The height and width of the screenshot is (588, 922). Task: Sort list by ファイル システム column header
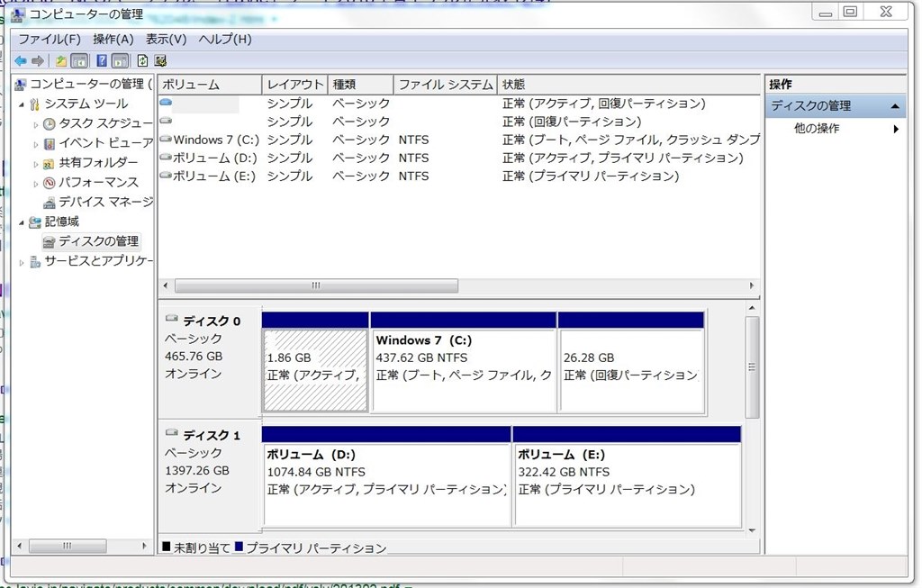pyautogui.click(x=445, y=85)
